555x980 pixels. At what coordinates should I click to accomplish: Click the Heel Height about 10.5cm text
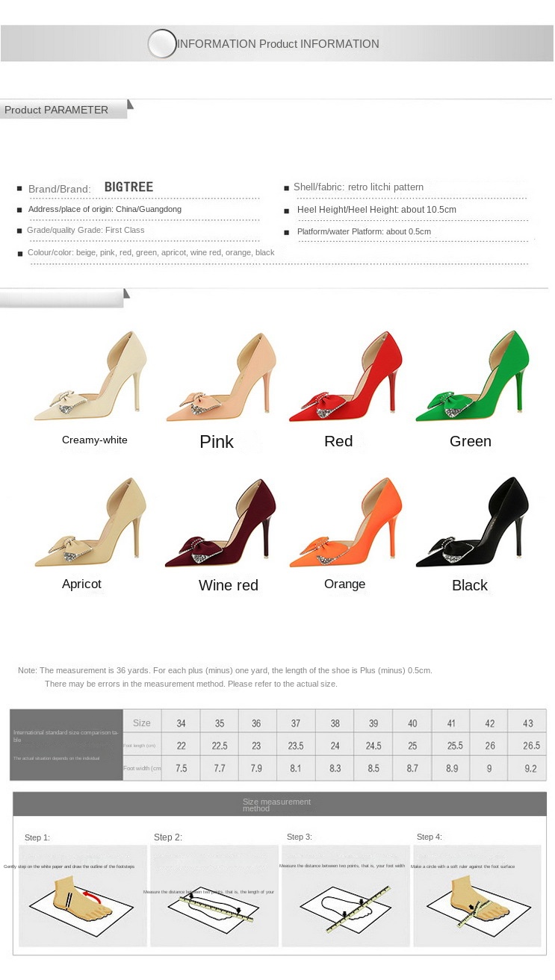[376, 210]
